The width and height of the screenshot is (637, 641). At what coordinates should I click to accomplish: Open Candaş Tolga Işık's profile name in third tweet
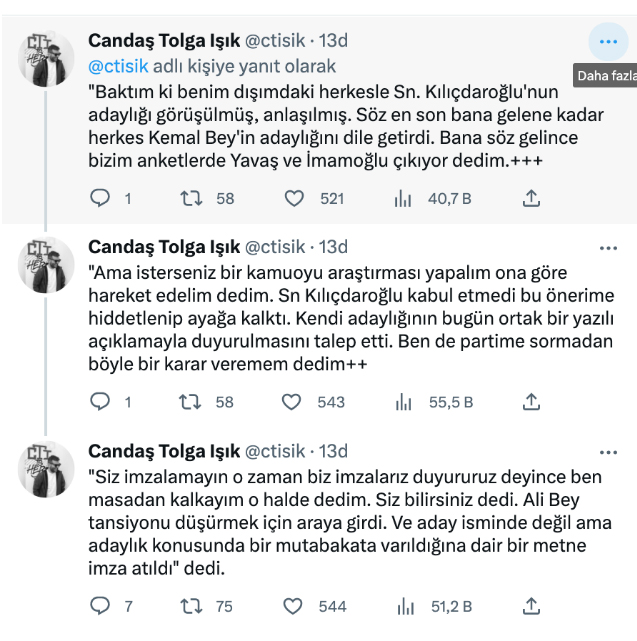coord(163,450)
